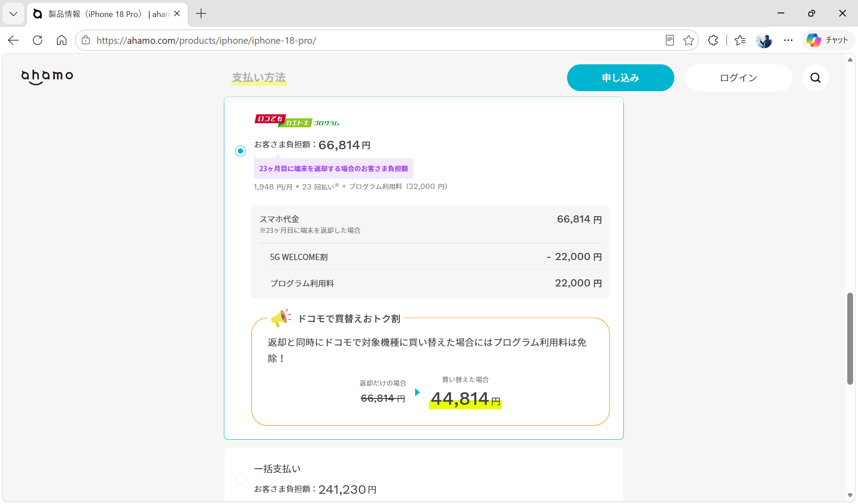Go back to the previous page
The image size is (858, 504).
(13, 40)
